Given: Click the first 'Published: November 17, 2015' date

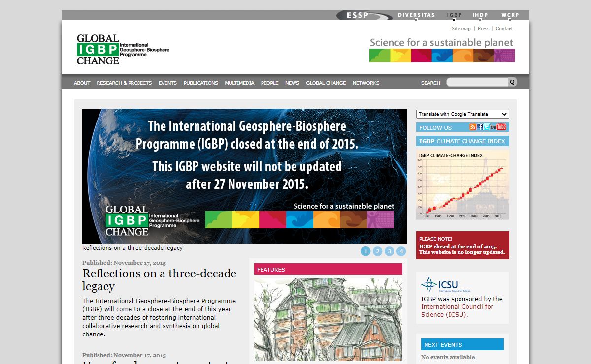Looking at the screenshot, I should (x=124, y=263).
